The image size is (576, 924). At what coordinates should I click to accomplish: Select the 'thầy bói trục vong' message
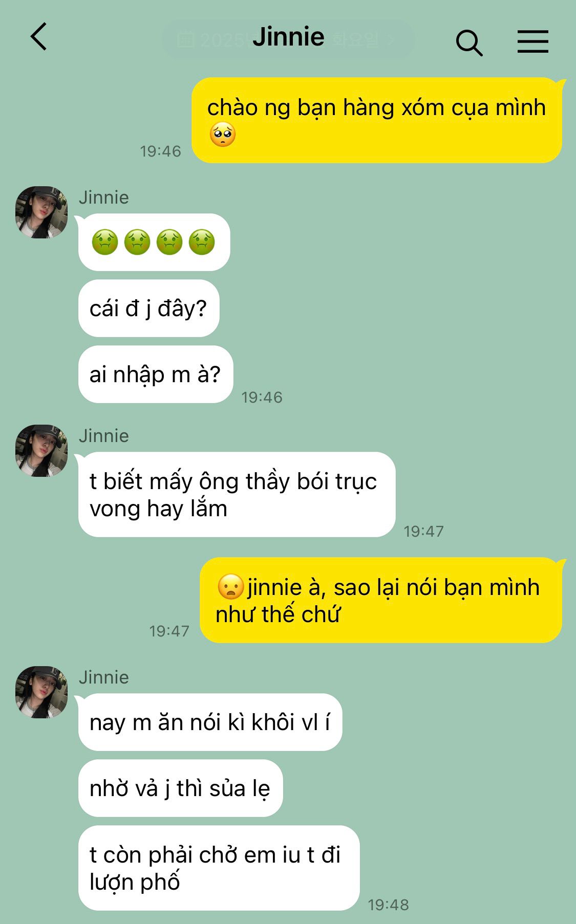pyautogui.click(x=237, y=495)
